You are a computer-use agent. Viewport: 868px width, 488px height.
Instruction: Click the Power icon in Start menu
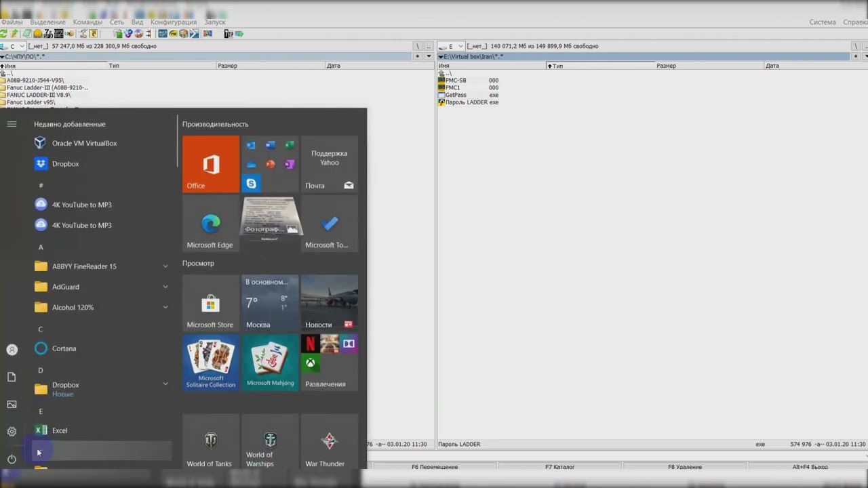point(12,459)
